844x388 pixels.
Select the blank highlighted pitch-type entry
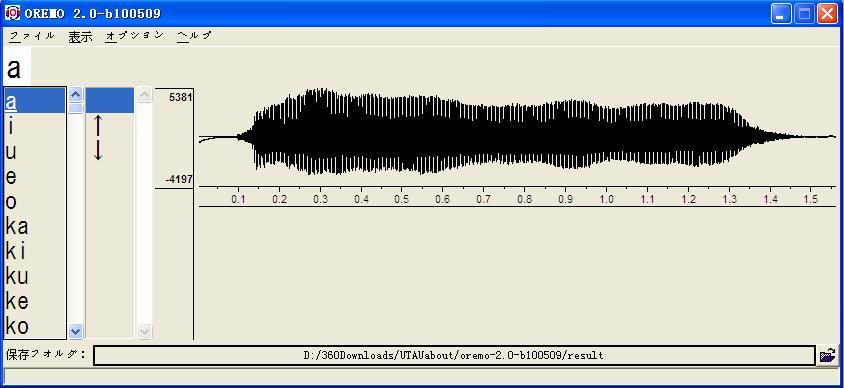tap(110, 101)
